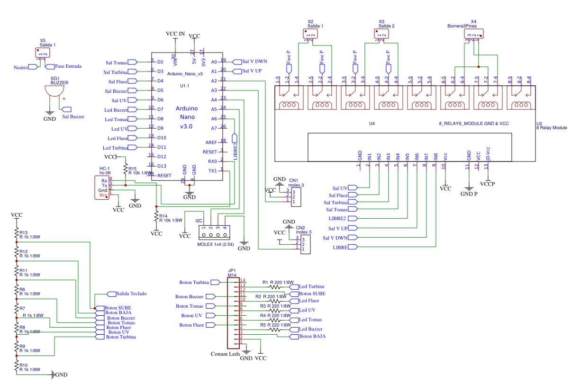Click resistor R15 10k symbol

126,170
